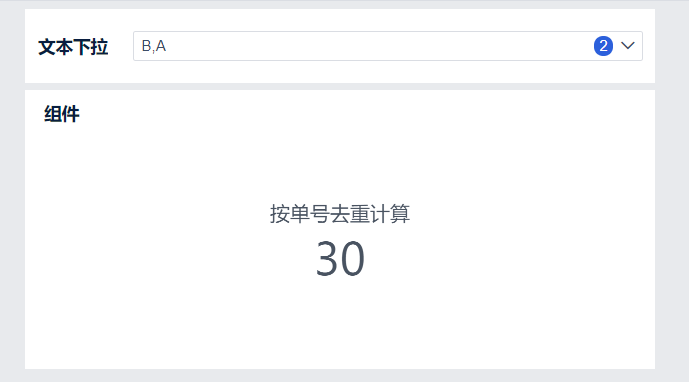Screen dimensions: 689x382
Task: Click the digit 0 of the metric value
Action: (x=353, y=258)
